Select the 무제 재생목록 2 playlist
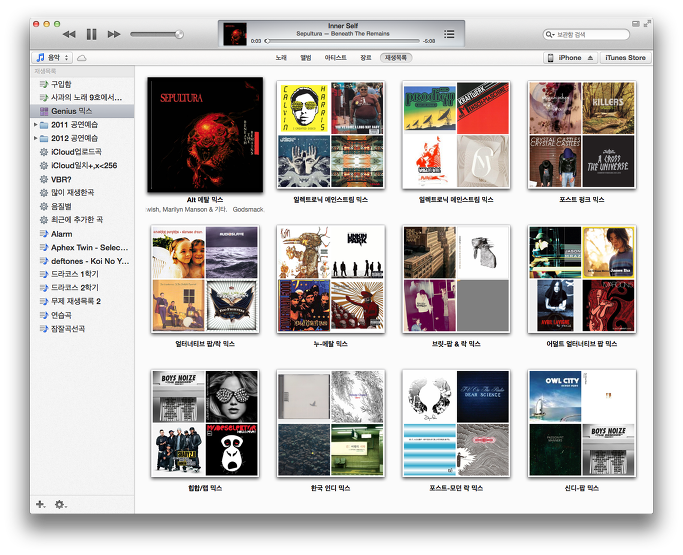683x555 pixels. pos(82,301)
